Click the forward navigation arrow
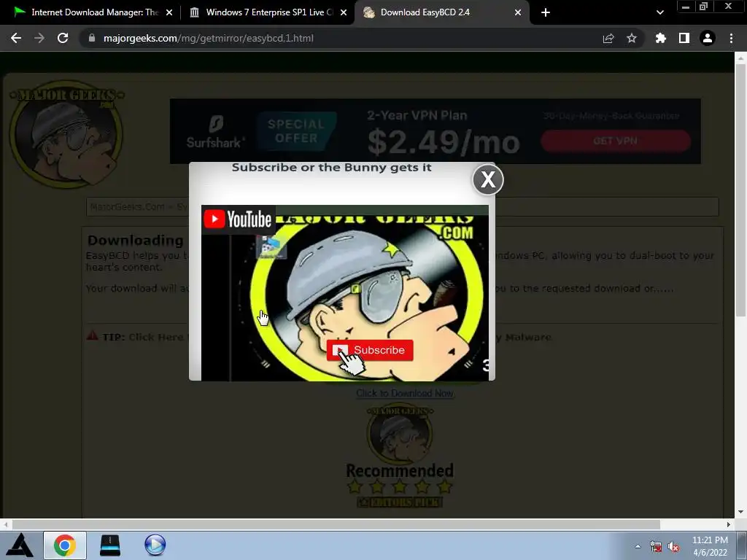Image resolution: width=747 pixels, height=560 pixels. pos(39,38)
